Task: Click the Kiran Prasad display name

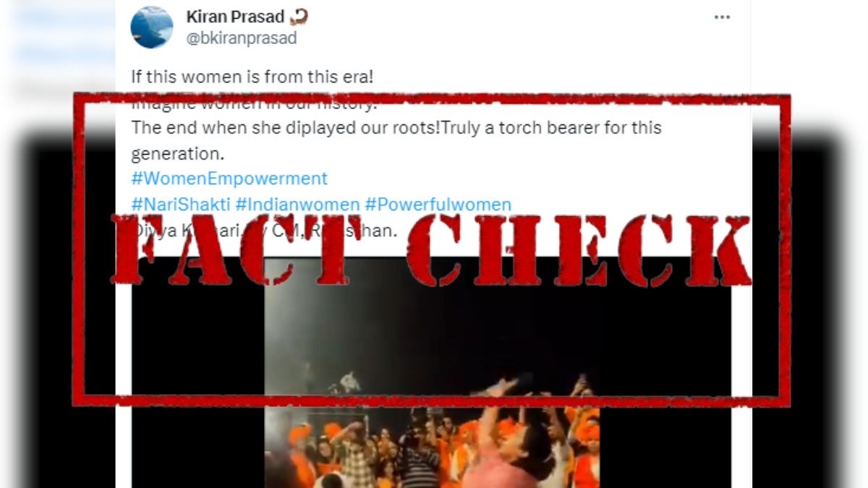Action: [x=235, y=16]
